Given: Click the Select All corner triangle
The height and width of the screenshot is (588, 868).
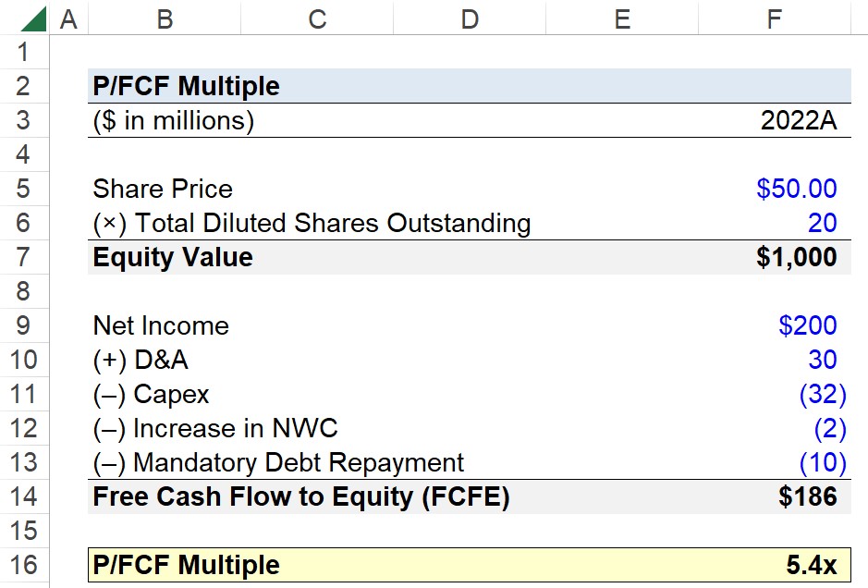Looking at the screenshot, I should point(33,18).
